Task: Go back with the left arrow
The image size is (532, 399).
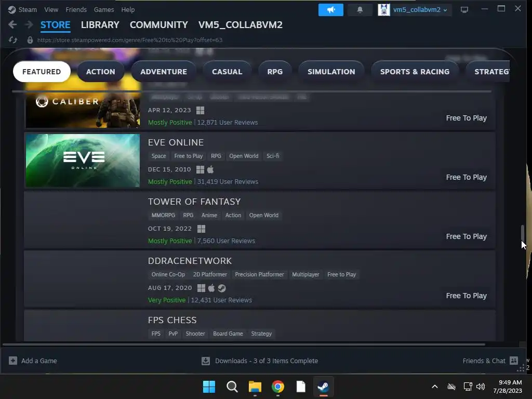Action: click(x=12, y=24)
